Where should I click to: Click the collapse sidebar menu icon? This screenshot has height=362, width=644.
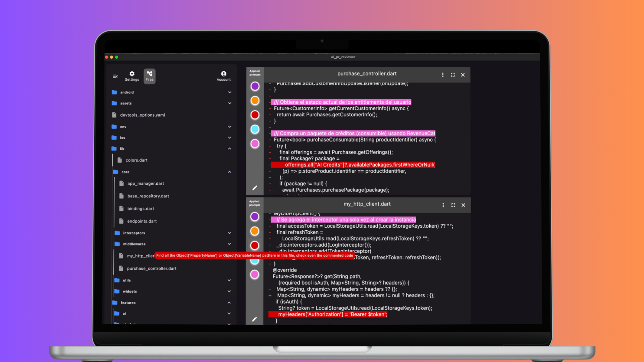point(115,76)
